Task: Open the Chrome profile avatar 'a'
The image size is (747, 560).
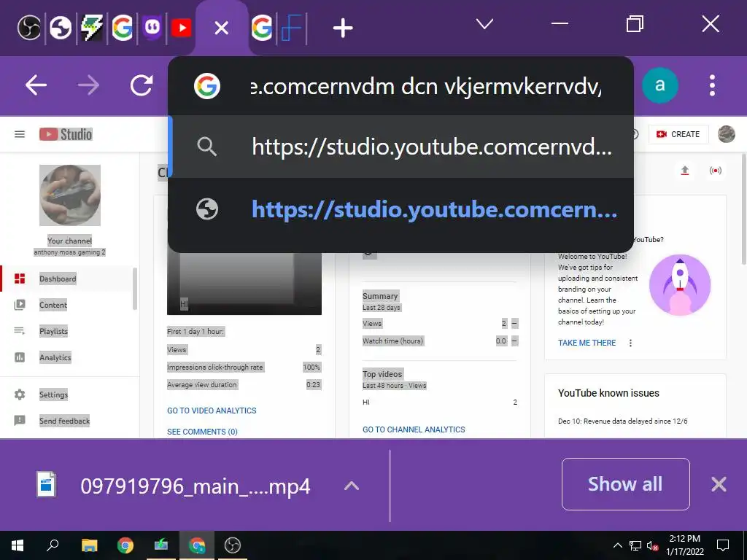Action: click(x=659, y=85)
